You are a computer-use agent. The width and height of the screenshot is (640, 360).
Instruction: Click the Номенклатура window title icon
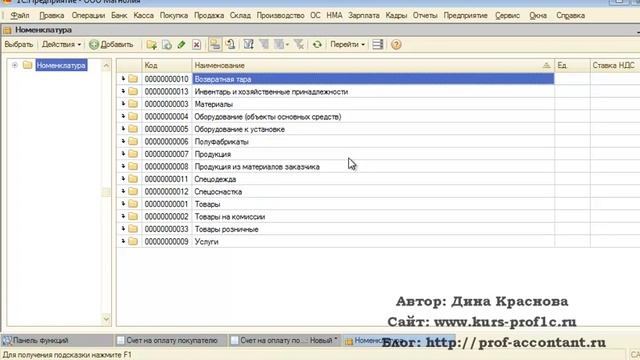tap(7, 30)
